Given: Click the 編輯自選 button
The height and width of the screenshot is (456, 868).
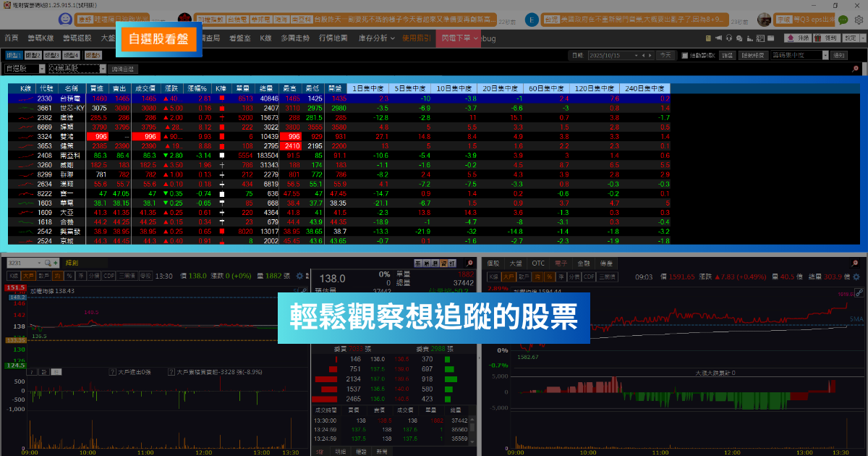Looking at the screenshot, I should coord(123,68).
